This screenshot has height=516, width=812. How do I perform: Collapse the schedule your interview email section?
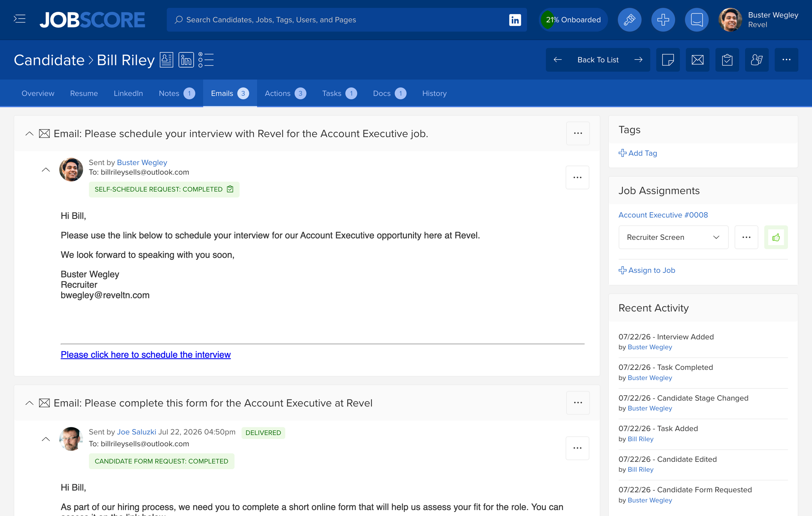coord(29,134)
